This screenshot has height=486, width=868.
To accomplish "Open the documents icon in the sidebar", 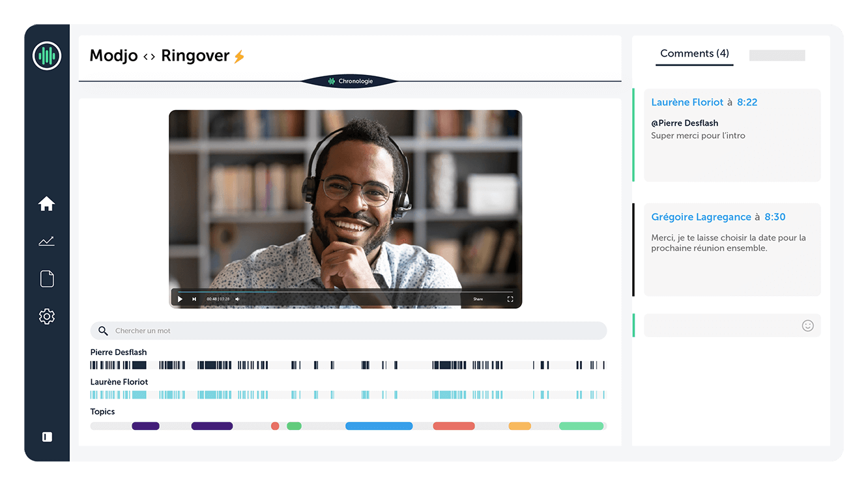I will (46, 278).
